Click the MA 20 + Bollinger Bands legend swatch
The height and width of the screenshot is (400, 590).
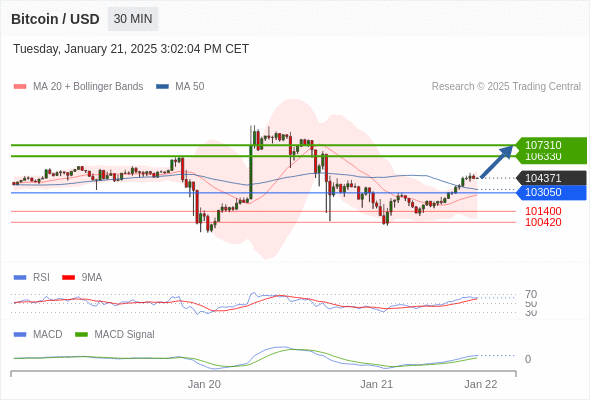pyautogui.click(x=20, y=87)
